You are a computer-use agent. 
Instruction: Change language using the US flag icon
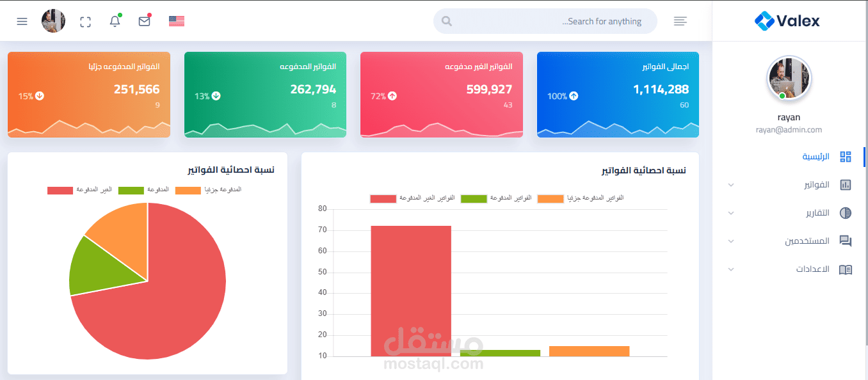click(x=177, y=20)
